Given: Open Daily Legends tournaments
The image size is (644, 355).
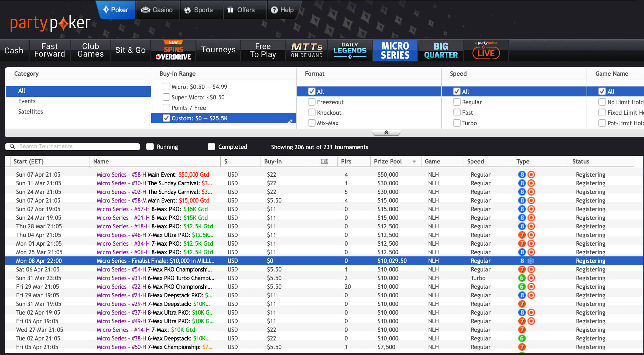Looking at the screenshot, I should tap(350, 50).
